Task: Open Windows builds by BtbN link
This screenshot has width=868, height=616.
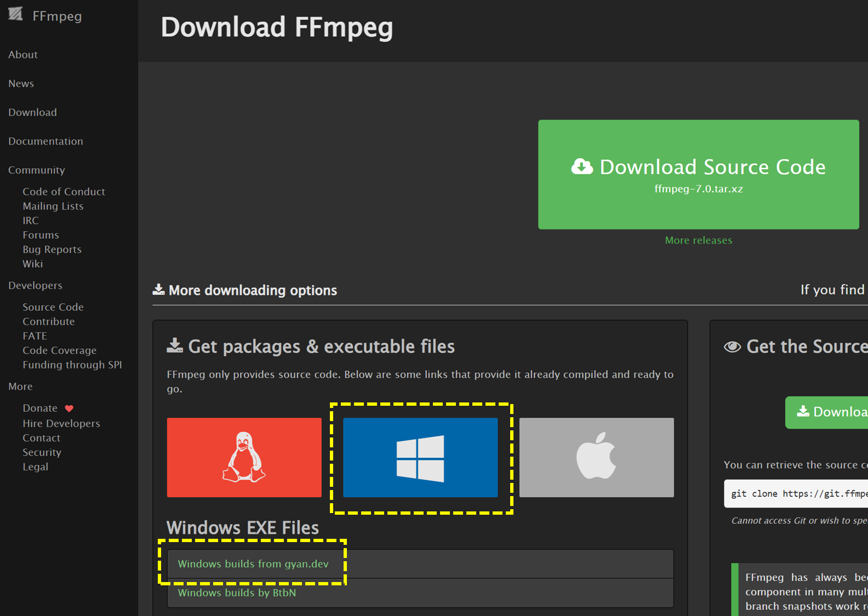Action: 237,593
